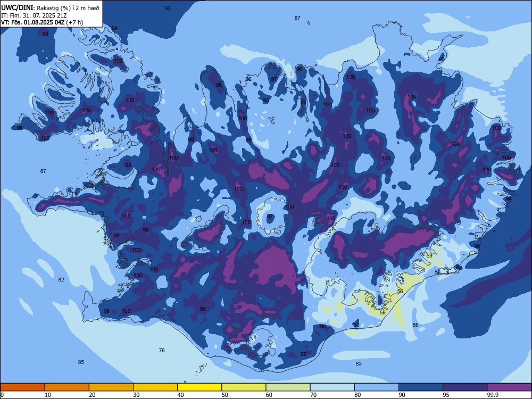This screenshot has height=399, width=532.
Task: Click the 83 humidity value on map
Action: pos(359,363)
